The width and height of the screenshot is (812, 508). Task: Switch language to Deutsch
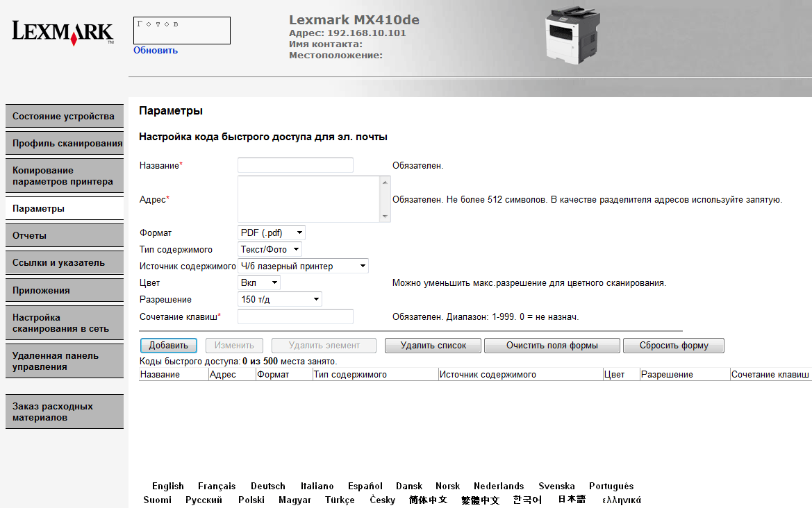pyautogui.click(x=267, y=486)
